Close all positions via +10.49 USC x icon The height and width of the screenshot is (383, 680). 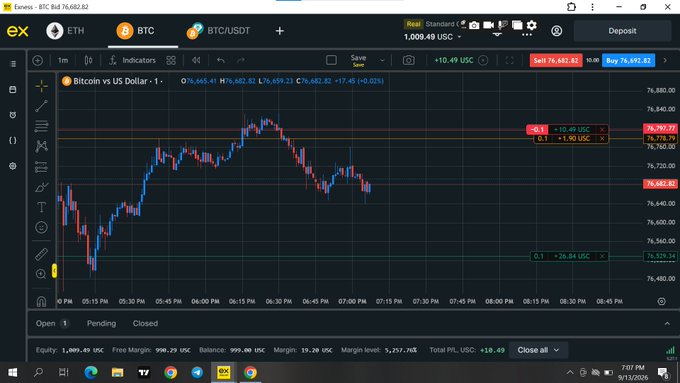[483, 60]
